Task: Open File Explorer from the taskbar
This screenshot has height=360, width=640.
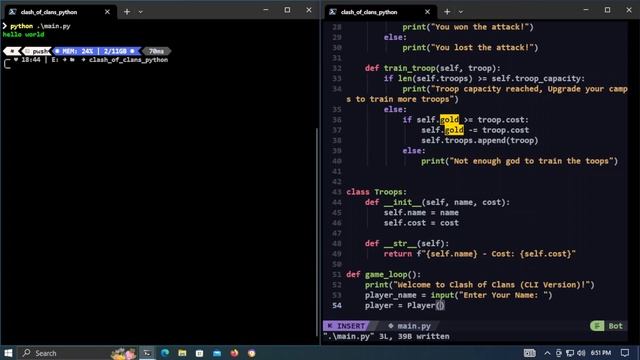Action: click(182, 353)
